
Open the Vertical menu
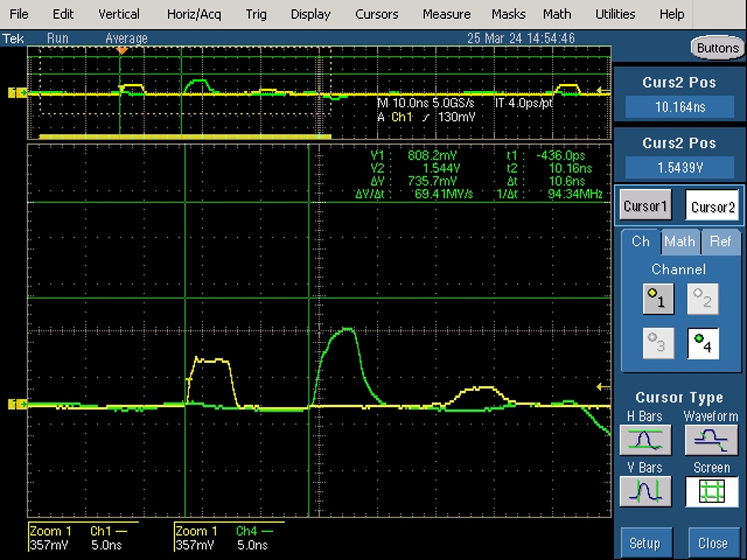(x=119, y=14)
